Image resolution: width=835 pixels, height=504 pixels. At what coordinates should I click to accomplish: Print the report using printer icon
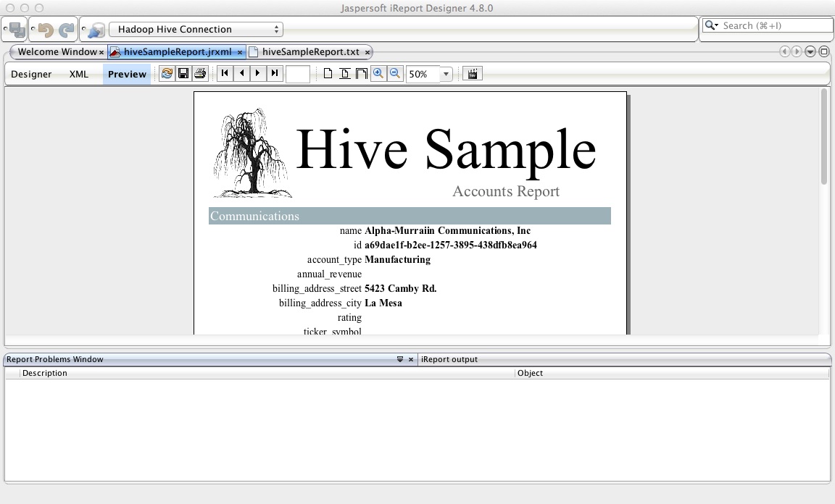tap(200, 73)
